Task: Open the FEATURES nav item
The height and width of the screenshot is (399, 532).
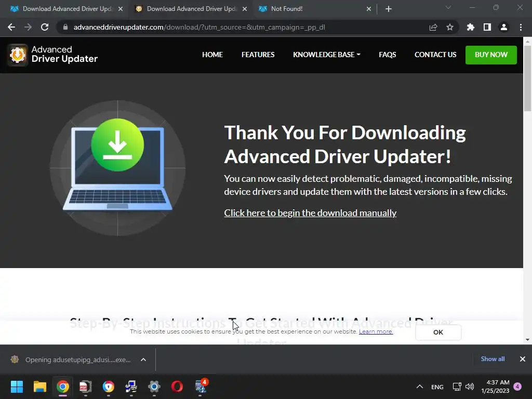Action: tap(258, 55)
